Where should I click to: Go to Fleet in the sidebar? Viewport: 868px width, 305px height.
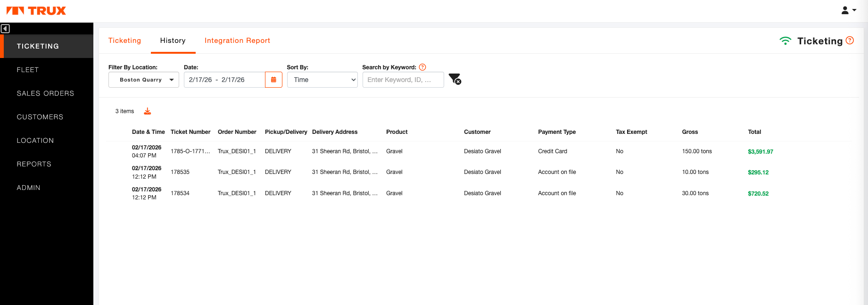click(x=28, y=70)
